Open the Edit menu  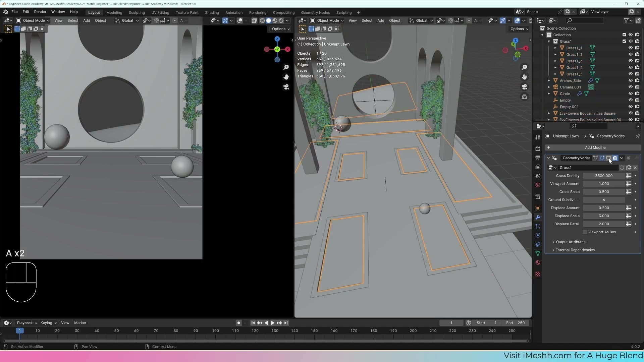point(26,12)
